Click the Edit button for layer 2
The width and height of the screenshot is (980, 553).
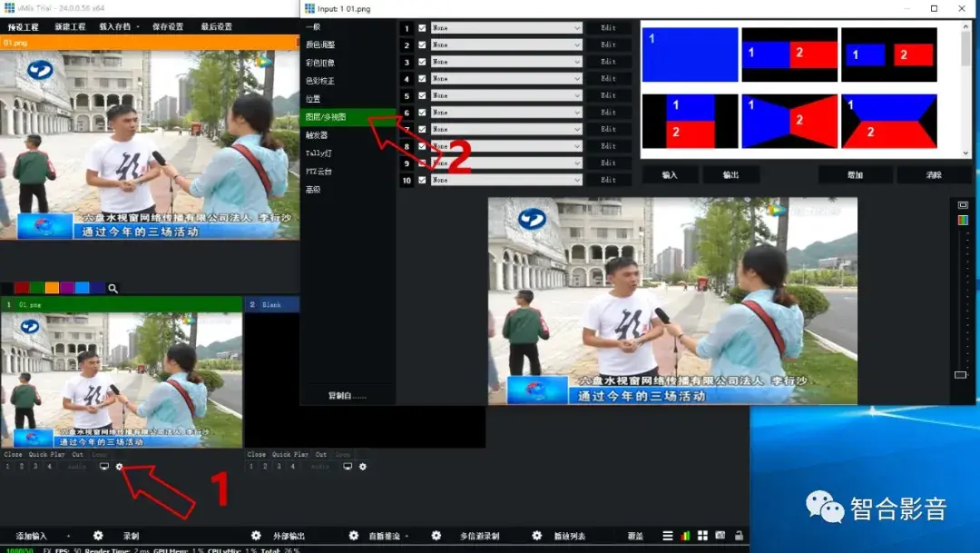pyautogui.click(x=608, y=44)
